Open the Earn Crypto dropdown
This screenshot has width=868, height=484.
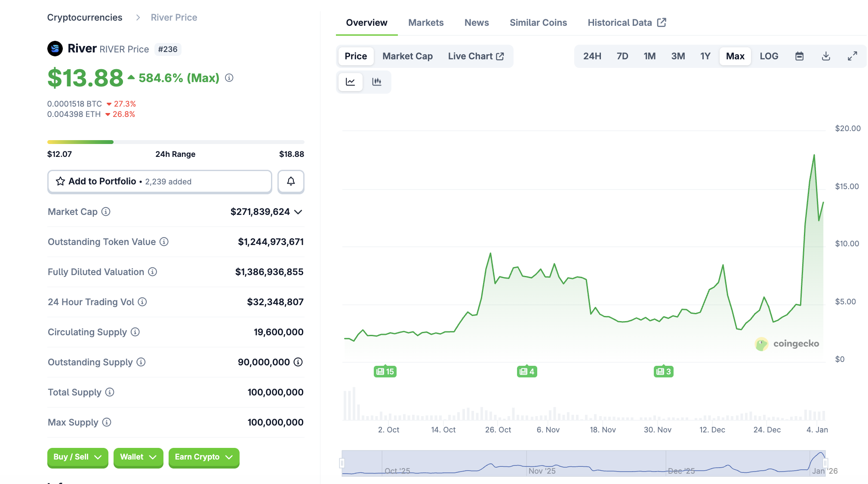click(x=203, y=457)
